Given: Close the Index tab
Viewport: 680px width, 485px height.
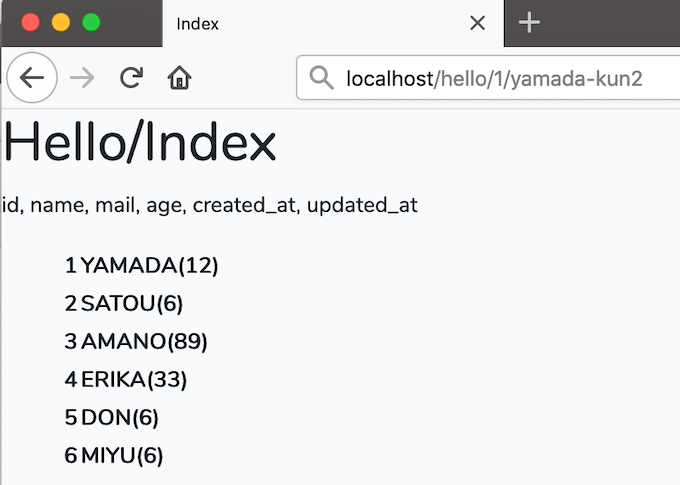Looking at the screenshot, I should pos(477,23).
